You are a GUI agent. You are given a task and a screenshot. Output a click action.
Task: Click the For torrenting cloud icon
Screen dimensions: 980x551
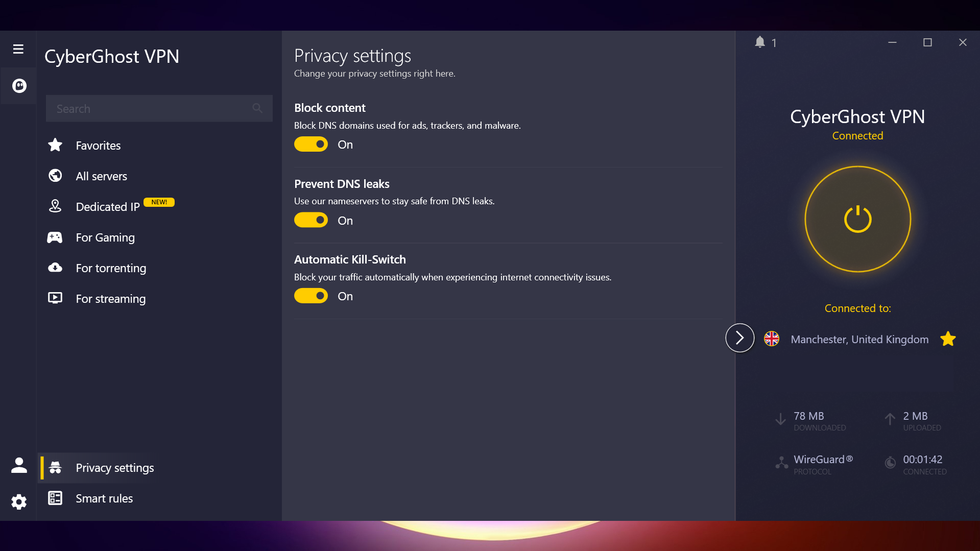[55, 268]
